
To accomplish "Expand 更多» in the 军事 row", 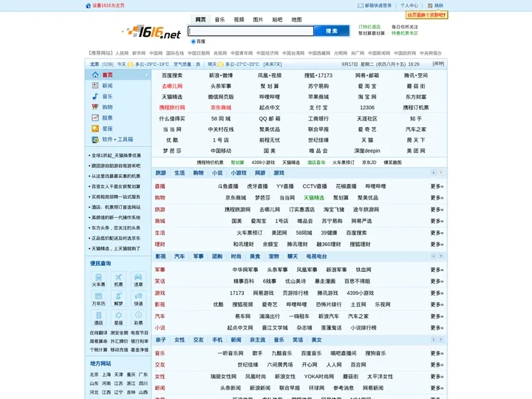I will 437,270.
